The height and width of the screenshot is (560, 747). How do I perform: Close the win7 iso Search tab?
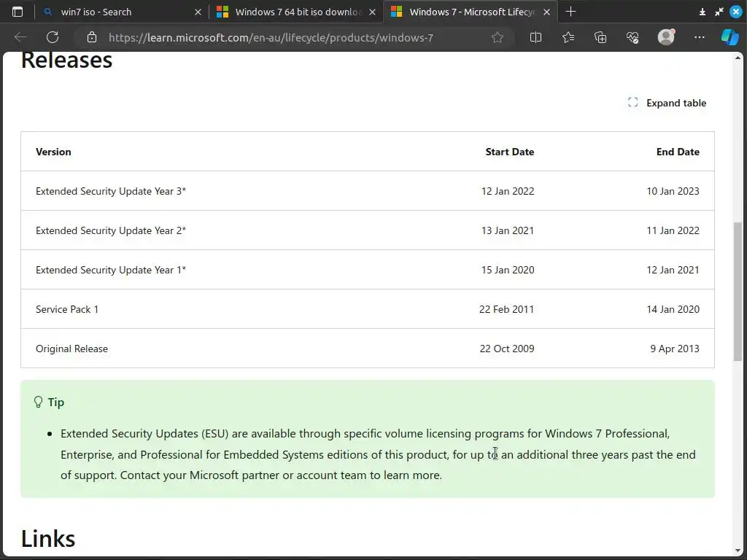point(198,12)
